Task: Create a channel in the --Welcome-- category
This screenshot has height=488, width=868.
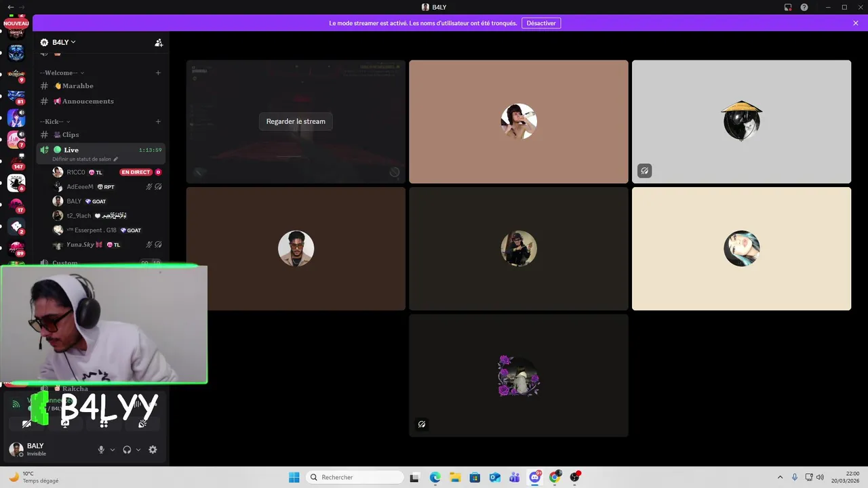Action: (158, 73)
